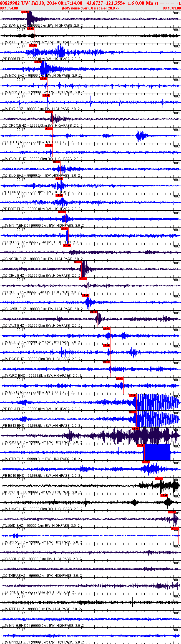Select the UW.NCO.EHZ station label
Screen dimensions: 181x644
13,76
